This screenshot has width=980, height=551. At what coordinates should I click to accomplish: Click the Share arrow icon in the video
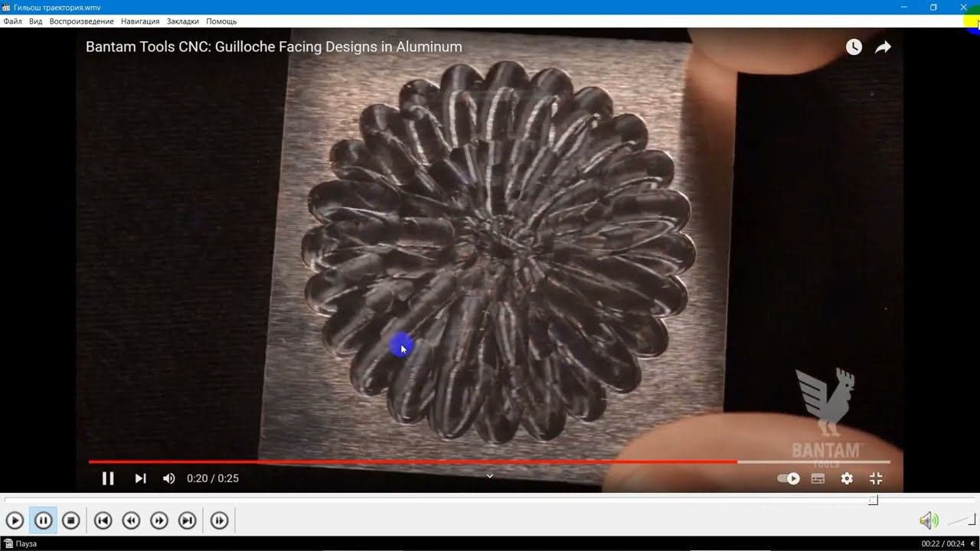883,47
